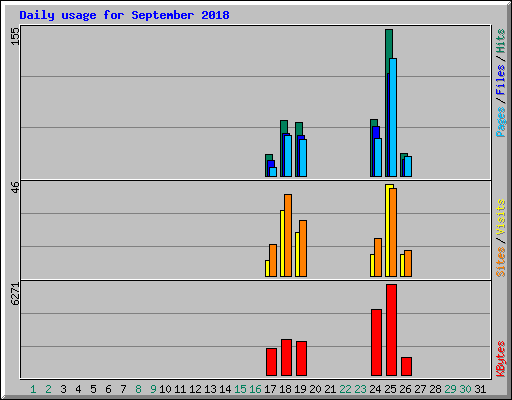Select the red KBytes bar for day 25

(x=391, y=330)
